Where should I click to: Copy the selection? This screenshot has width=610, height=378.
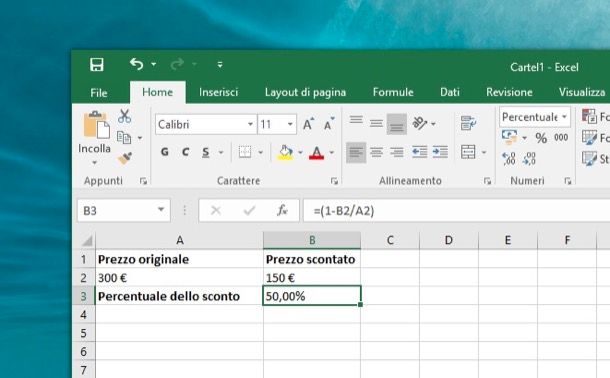click(124, 137)
